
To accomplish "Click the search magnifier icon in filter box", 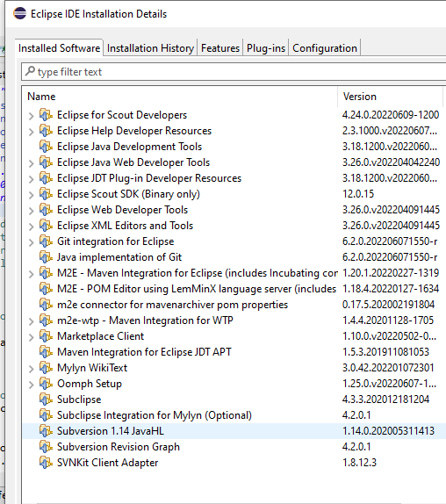I will point(30,71).
